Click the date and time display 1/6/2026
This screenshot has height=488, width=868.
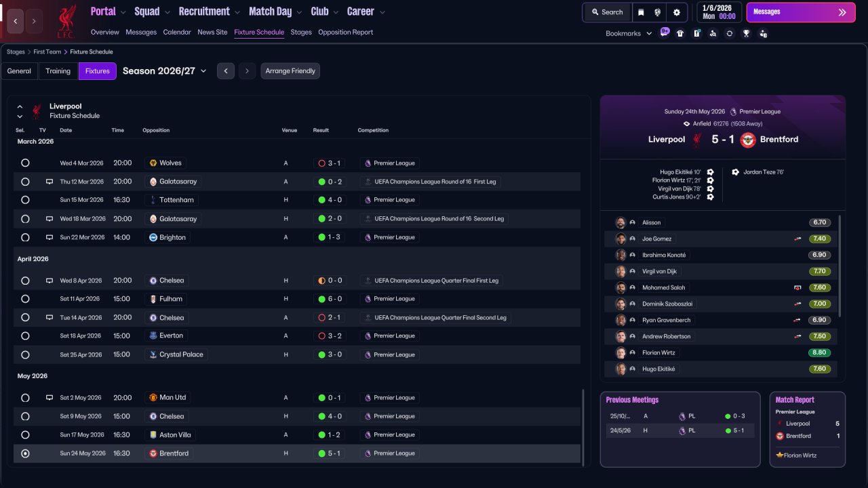(719, 12)
